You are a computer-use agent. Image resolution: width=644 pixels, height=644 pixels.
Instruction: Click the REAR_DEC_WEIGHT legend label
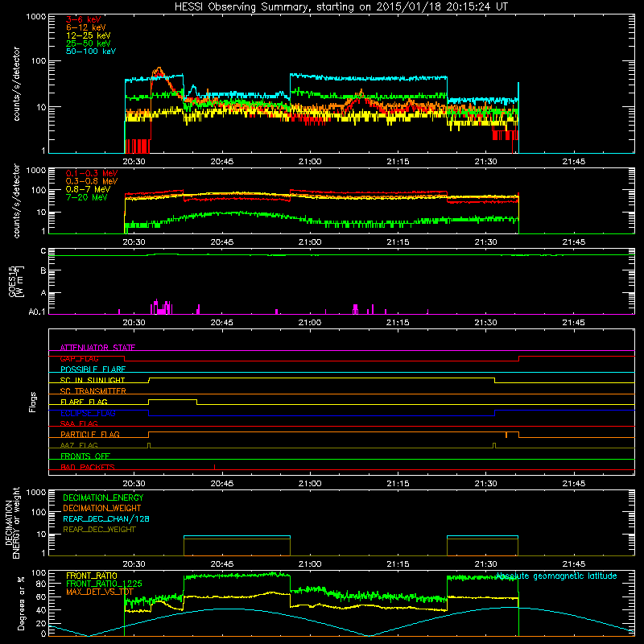point(99,530)
